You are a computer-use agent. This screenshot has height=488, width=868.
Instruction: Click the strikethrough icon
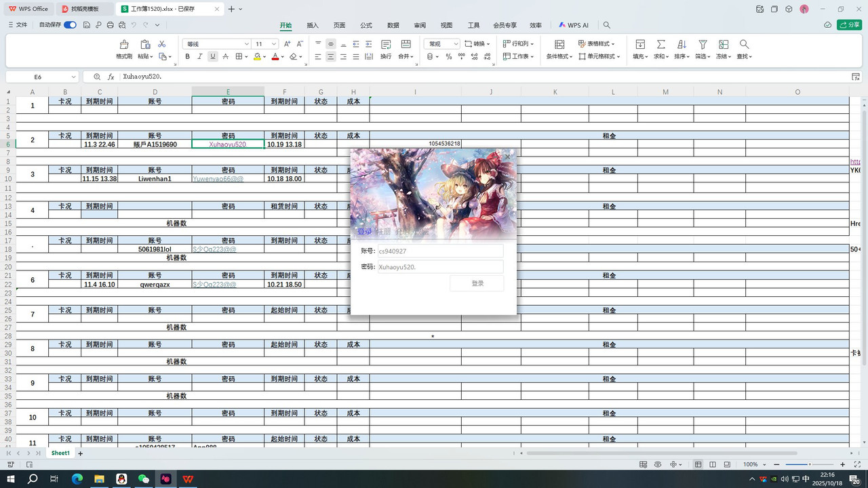(x=225, y=57)
